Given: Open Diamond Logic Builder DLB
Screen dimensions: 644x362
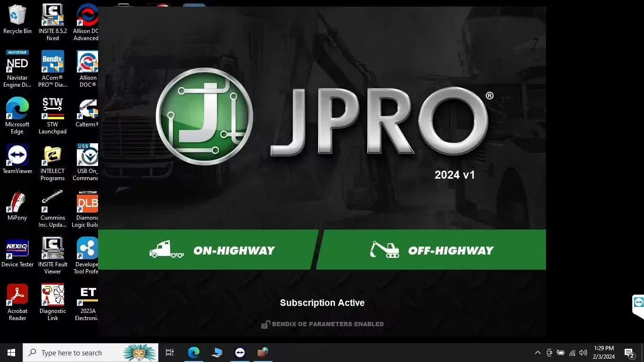Looking at the screenshot, I should (x=87, y=203).
